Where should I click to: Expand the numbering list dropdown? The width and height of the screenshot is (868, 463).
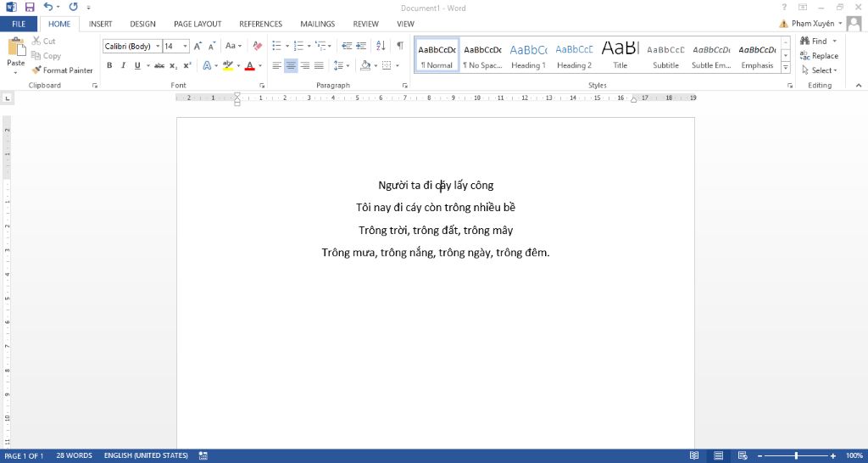click(x=309, y=46)
